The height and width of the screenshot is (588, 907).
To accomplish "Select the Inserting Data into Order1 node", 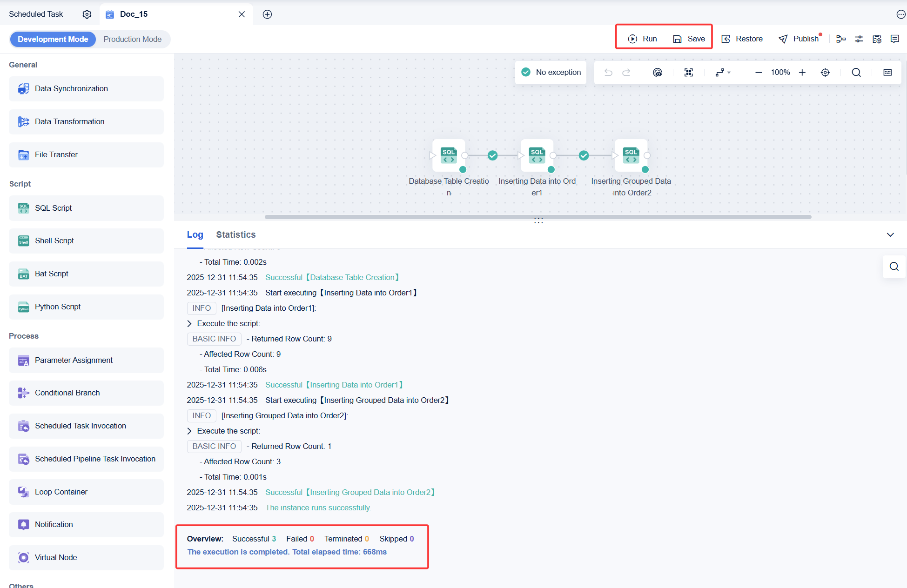I will coord(537,155).
